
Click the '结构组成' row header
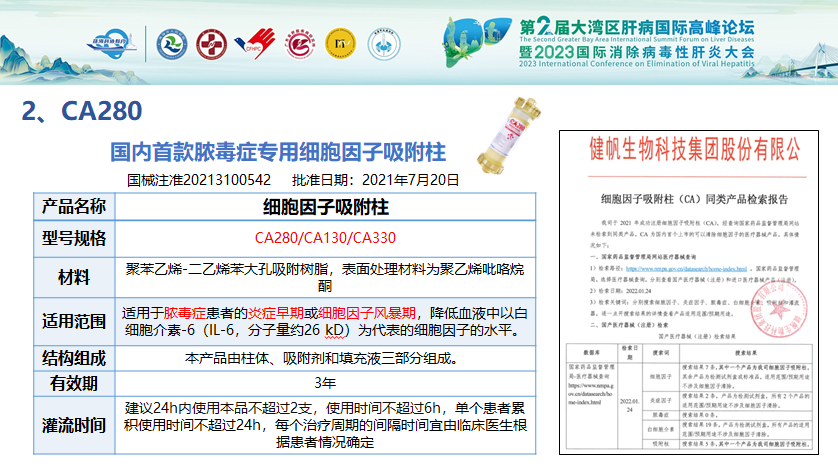pyautogui.click(x=74, y=358)
